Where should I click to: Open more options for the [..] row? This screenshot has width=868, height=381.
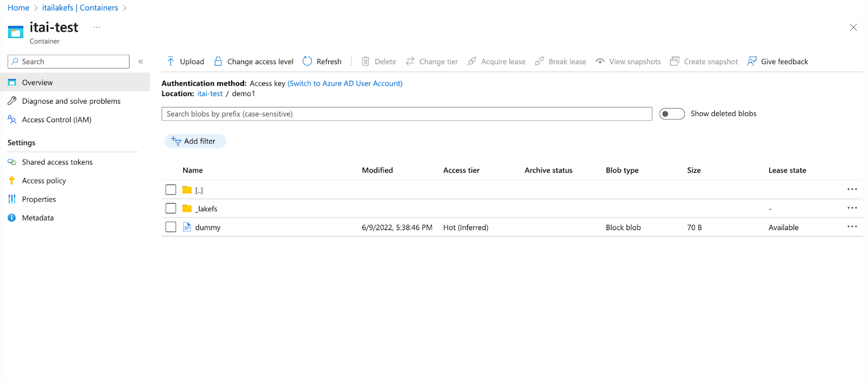(852, 189)
